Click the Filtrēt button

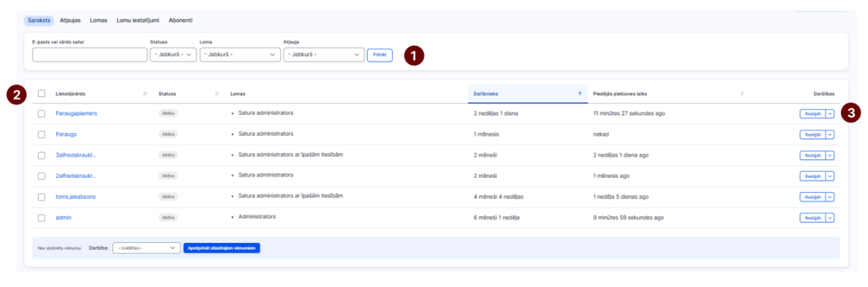click(379, 55)
